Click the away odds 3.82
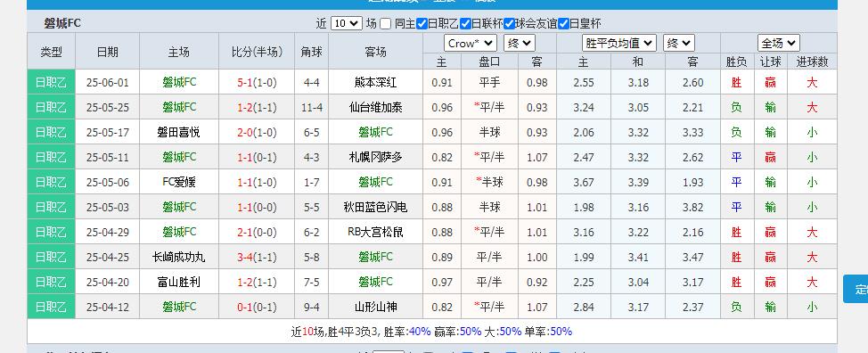Viewport: 868px width, 353px height. (693, 207)
